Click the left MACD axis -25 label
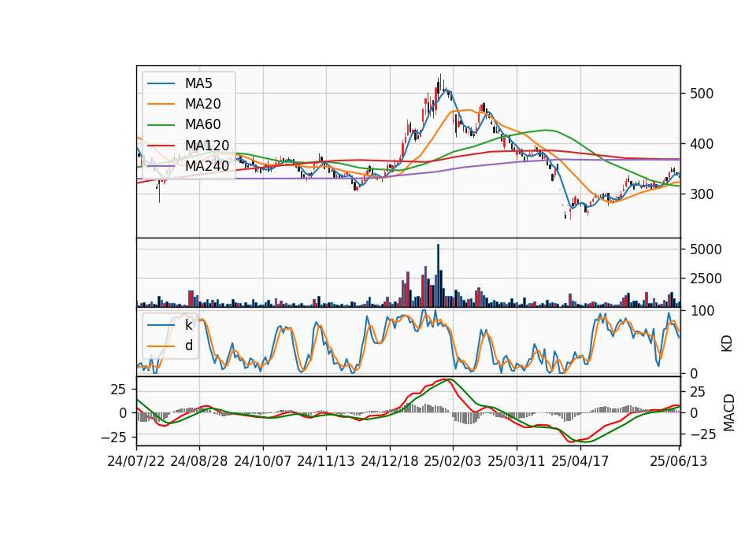The height and width of the screenshot is (543, 756). 114,438
